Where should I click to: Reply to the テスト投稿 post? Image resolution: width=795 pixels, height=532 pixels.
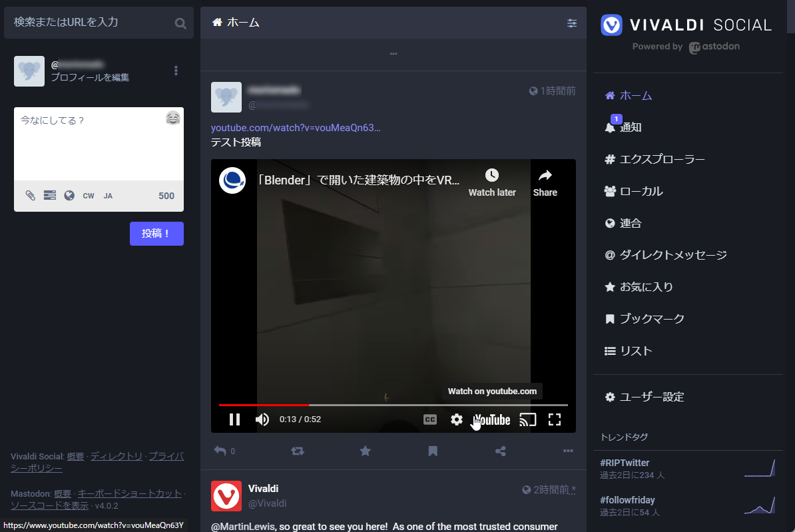pos(219,451)
